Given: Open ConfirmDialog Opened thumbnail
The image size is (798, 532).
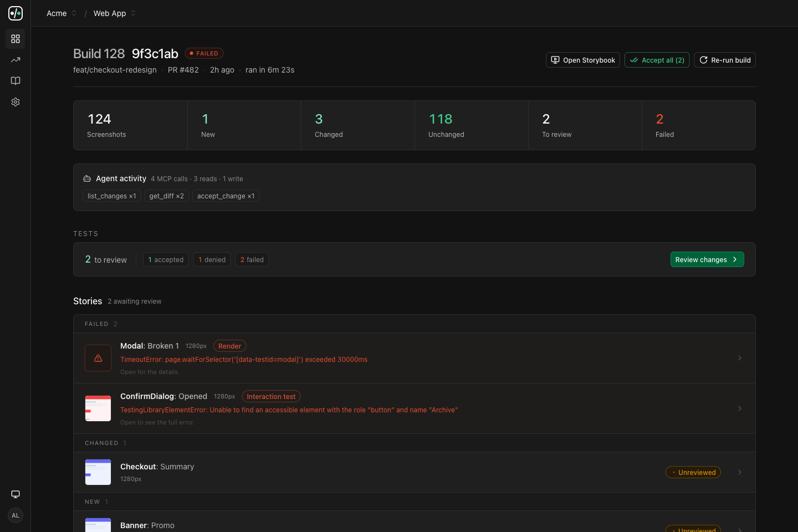Looking at the screenshot, I should (x=98, y=408).
